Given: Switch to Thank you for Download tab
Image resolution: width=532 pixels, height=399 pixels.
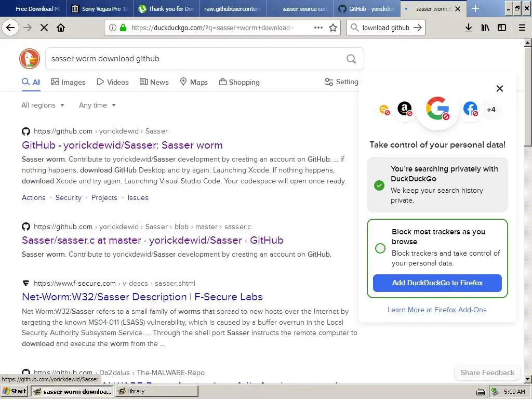Looking at the screenshot, I should [x=166, y=9].
